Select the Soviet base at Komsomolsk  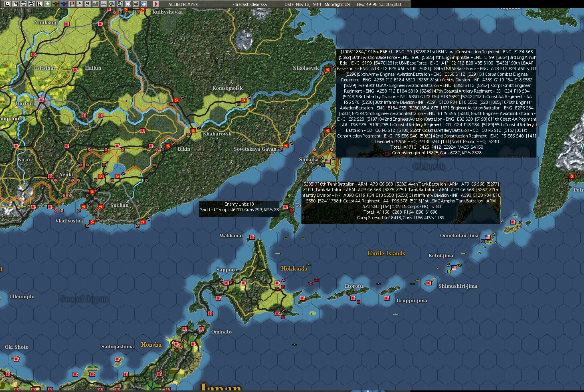click(x=243, y=100)
